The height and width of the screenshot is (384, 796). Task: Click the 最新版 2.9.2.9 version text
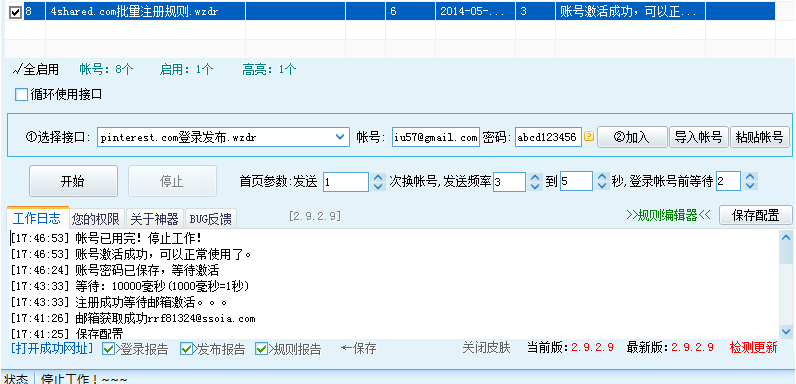point(670,348)
